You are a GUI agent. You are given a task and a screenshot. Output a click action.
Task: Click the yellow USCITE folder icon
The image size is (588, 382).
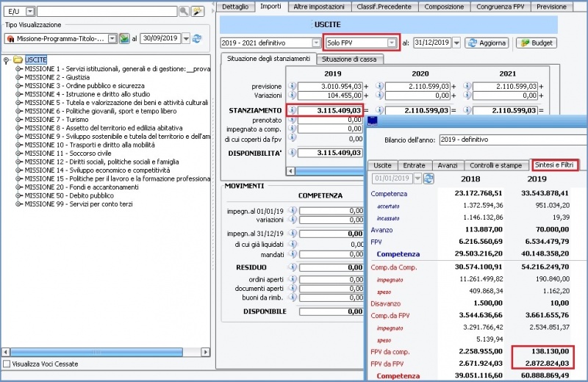click(18, 60)
